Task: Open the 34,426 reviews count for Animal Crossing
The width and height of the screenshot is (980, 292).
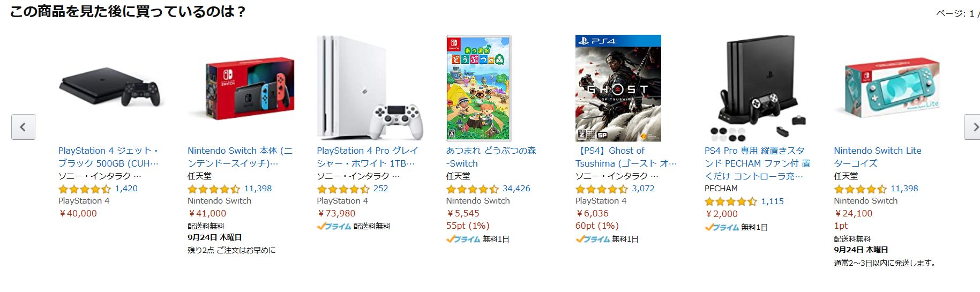Action: pos(516,189)
